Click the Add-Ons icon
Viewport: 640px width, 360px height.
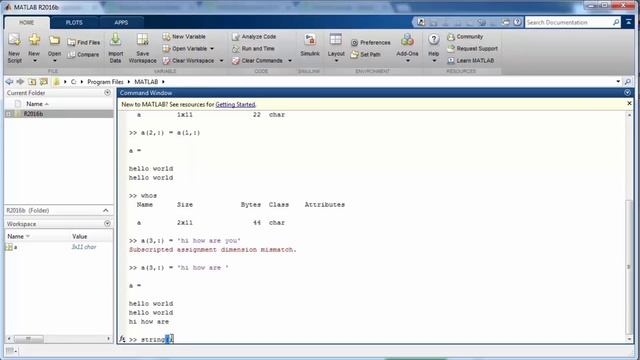[x=407, y=40]
